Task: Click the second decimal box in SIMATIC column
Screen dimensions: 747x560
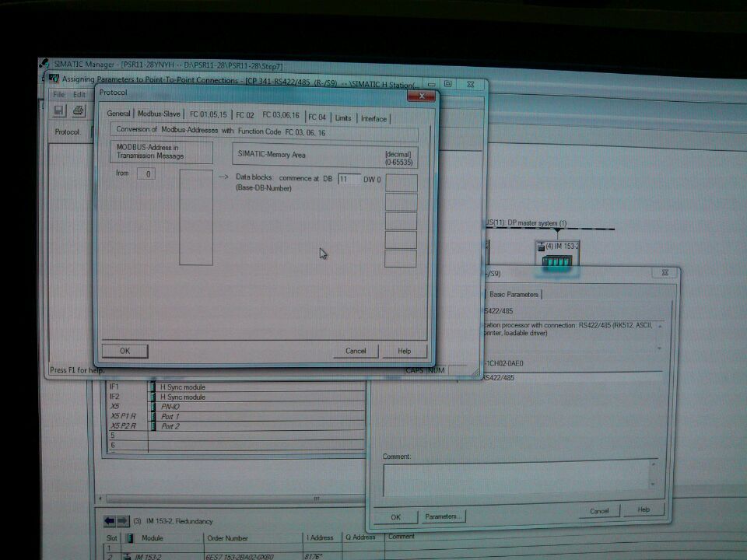Action: 402,202
